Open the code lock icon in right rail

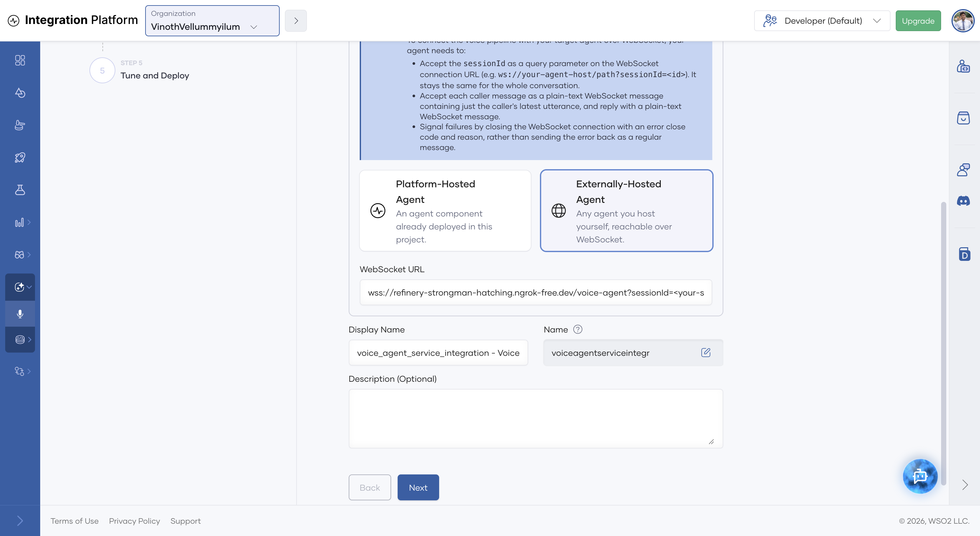pyautogui.click(x=963, y=66)
